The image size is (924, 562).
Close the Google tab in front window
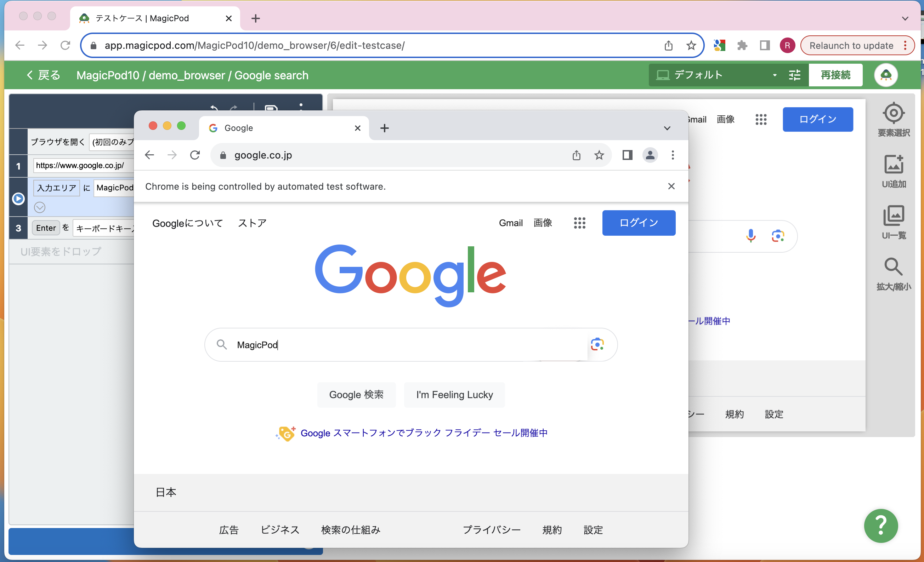(357, 128)
